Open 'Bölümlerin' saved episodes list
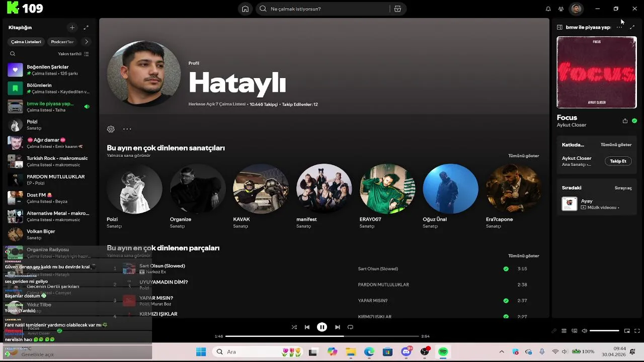Screen dimensions: 644x362 [x=48, y=88]
